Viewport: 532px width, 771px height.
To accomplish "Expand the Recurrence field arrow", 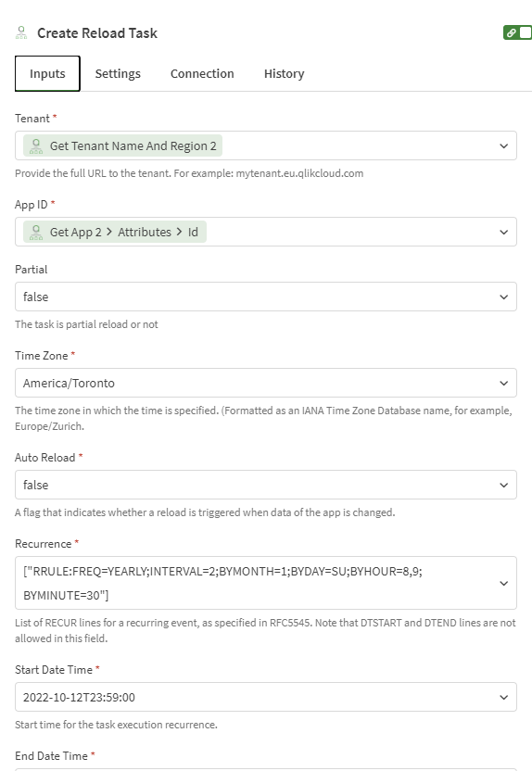I will tap(503, 583).
